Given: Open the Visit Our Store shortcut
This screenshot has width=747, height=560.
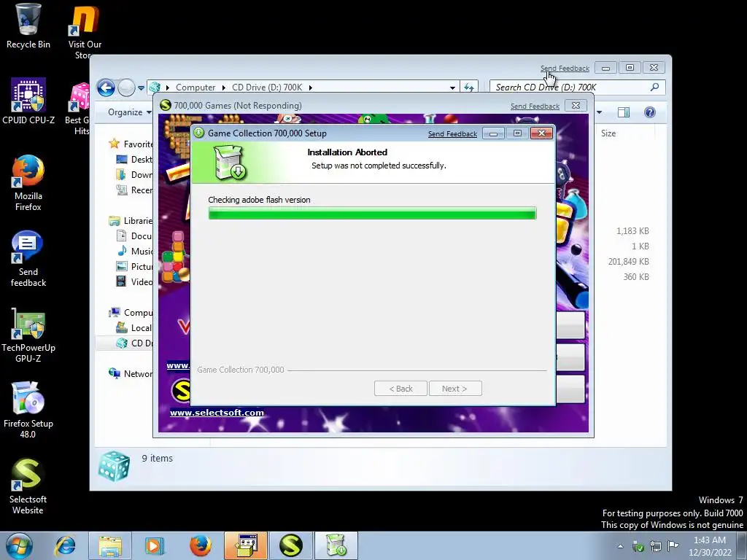Looking at the screenshot, I should (x=85, y=31).
